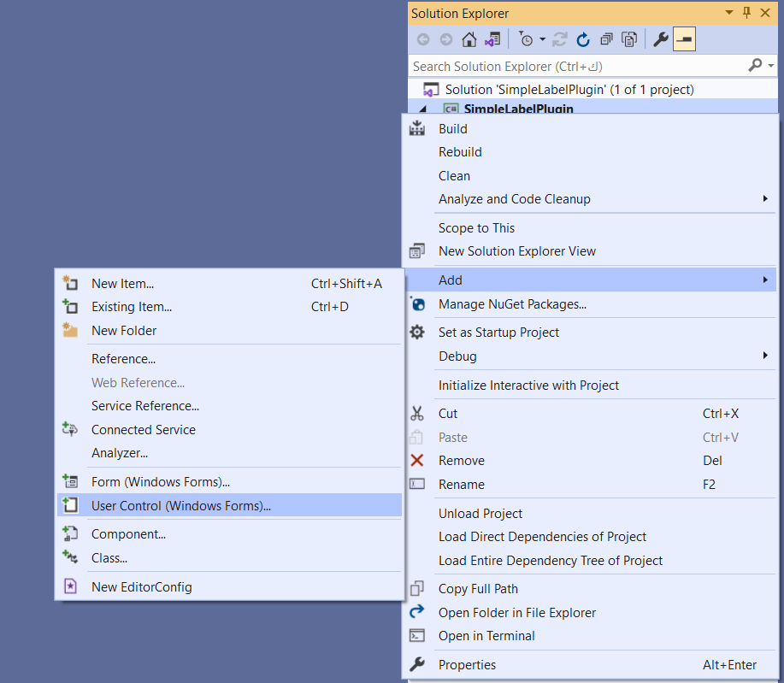Choose Manage NuGet Packages... from context menu
Image resolution: width=784 pixels, height=683 pixels.
click(512, 304)
